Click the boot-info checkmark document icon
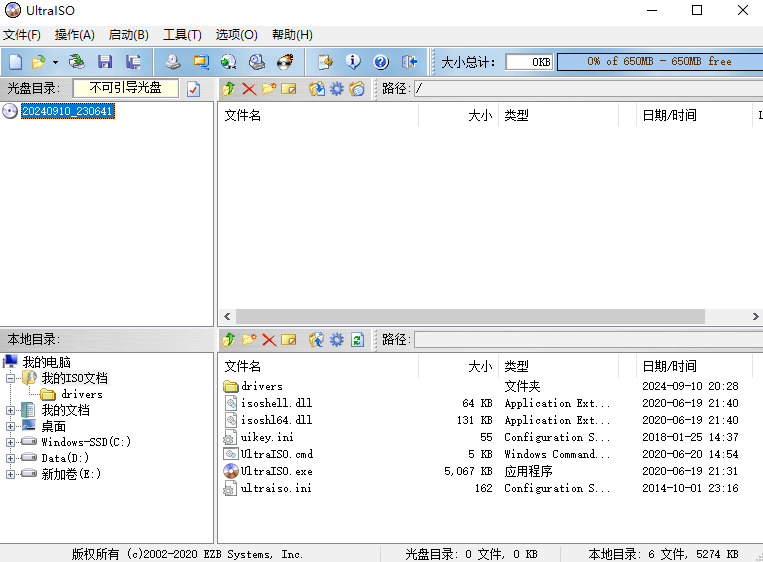Image resolution: width=763 pixels, height=562 pixels. (x=193, y=89)
